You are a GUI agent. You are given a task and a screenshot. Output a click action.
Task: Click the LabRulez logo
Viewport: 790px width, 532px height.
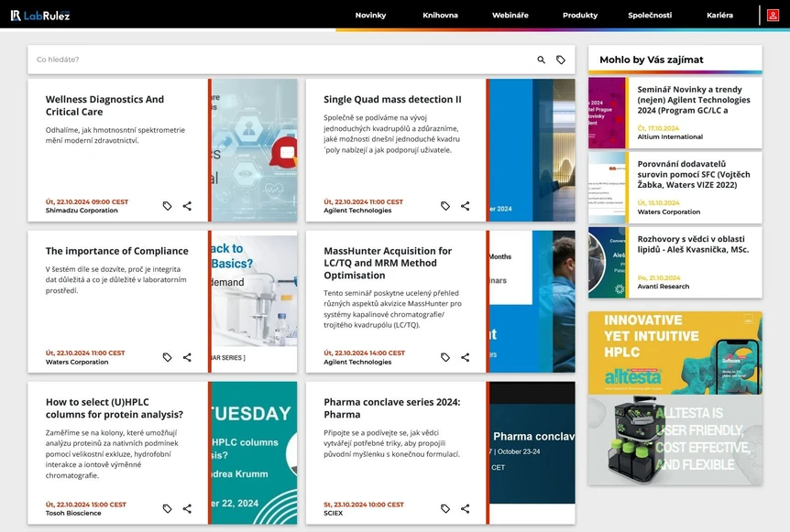click(39, 15)
